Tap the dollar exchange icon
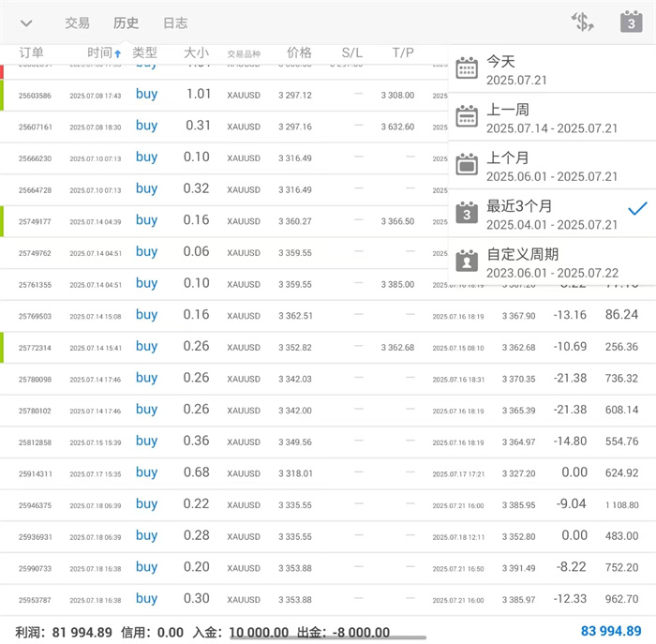The height and width of the screenshot is (644, 656). (x=583, y=22)
